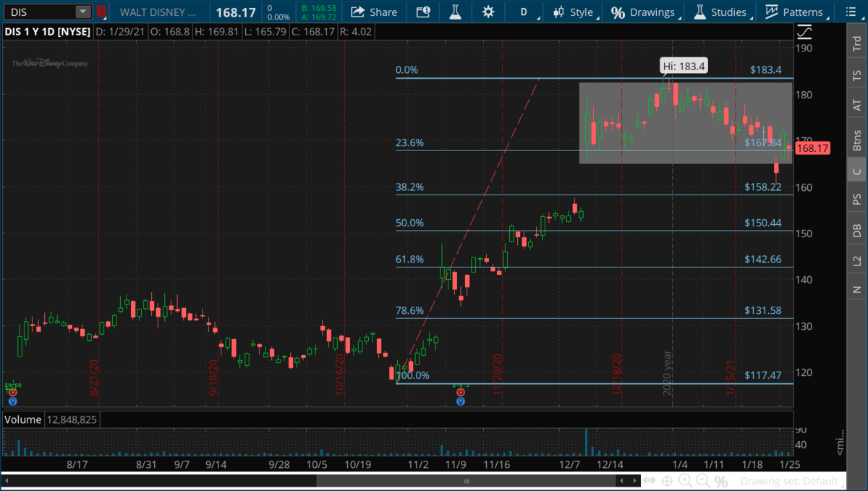
Task: Click scrollbar right arrow near zoom tools
Action: [x=634, y=481]
